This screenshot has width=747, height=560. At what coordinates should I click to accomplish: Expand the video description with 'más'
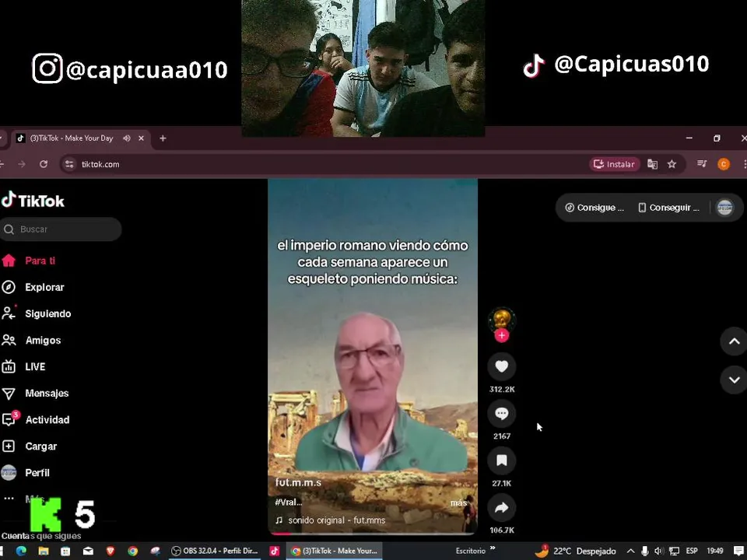pos(459,503)
